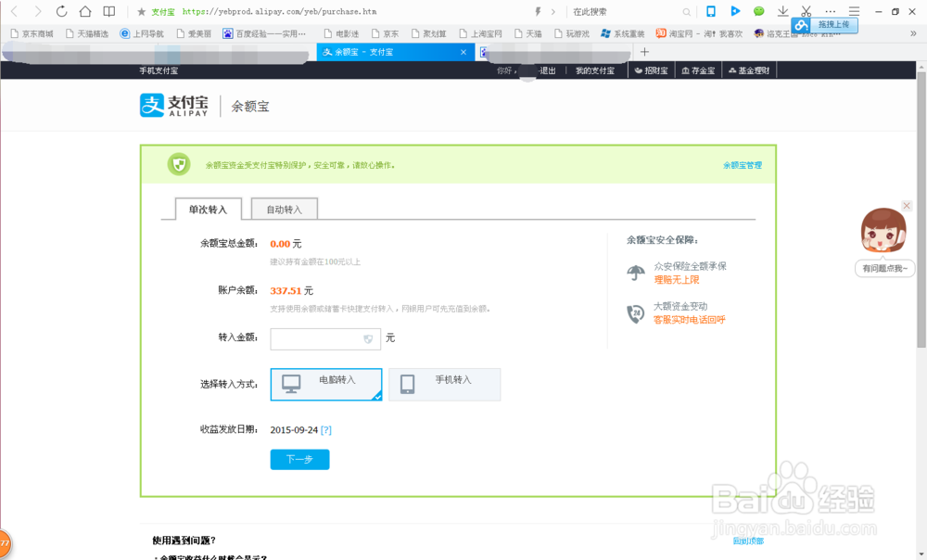927x560 pixels.
Task: Open the 百度经验 bookmark
Action: click(264, 33)
